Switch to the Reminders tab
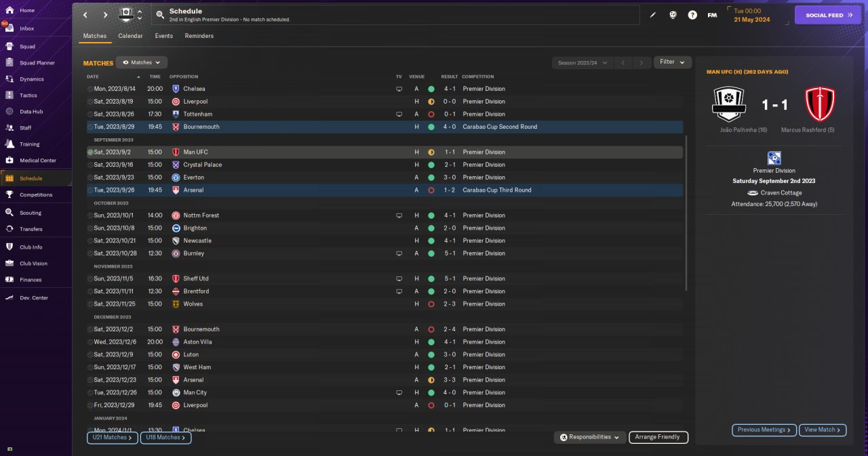868x456 pixels. [x=199, y=36]
